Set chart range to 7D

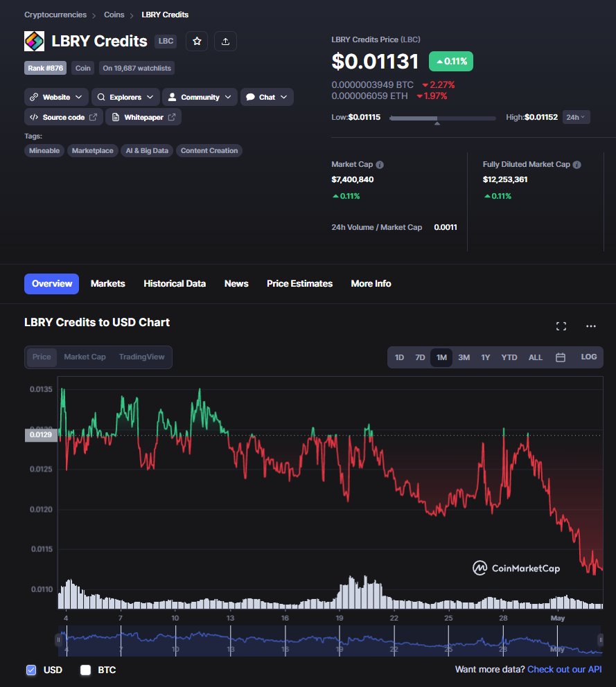click(x=420, y=357)
